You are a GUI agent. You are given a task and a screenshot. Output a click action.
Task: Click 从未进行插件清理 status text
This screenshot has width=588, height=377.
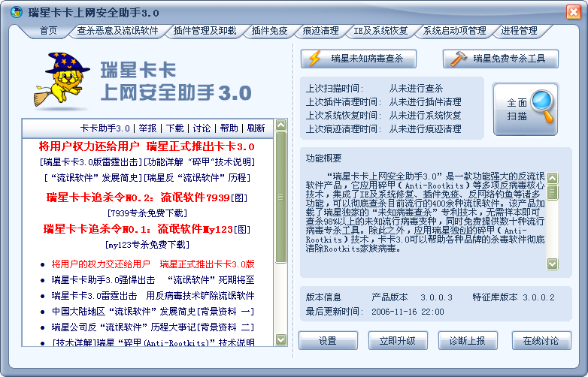(x=425, y=102)
